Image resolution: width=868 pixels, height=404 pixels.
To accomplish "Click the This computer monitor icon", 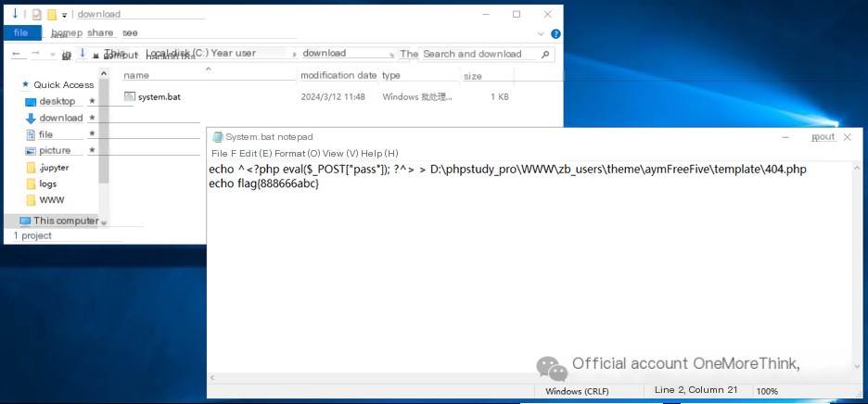I will click(x=25, y=221).
